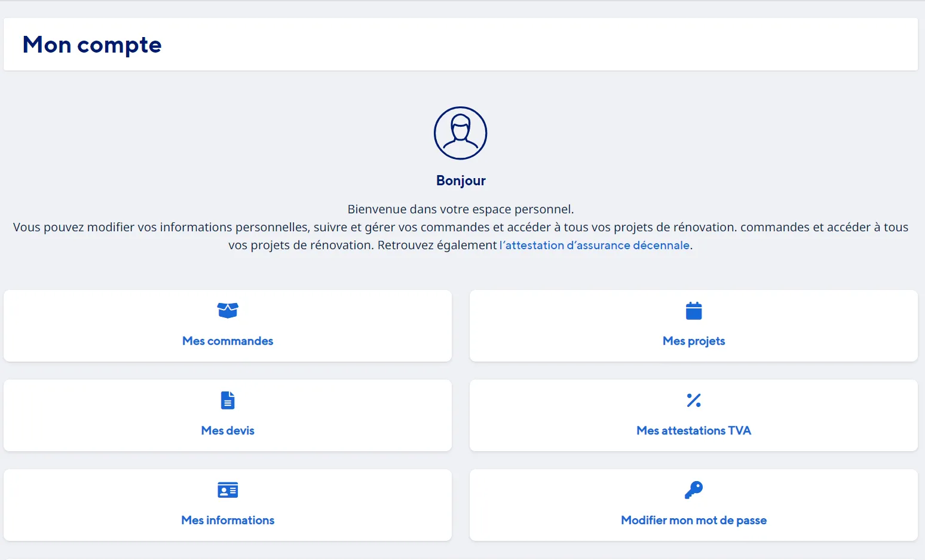Viewport: 925px width, 560px height.
Task: Open the Mes projets card
Action: pyautogui.click(x=693, y=326)
